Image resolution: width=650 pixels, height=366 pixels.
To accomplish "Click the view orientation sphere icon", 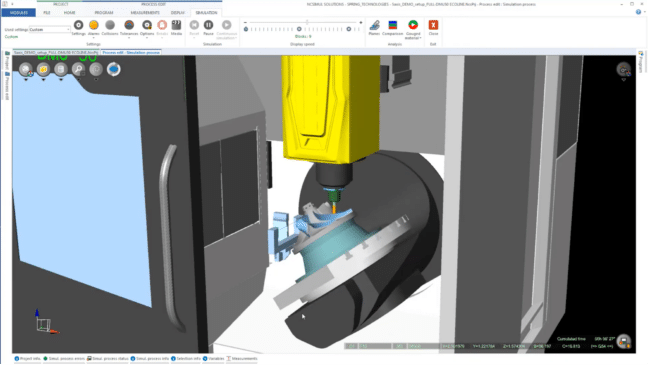I will pos(26,69).
